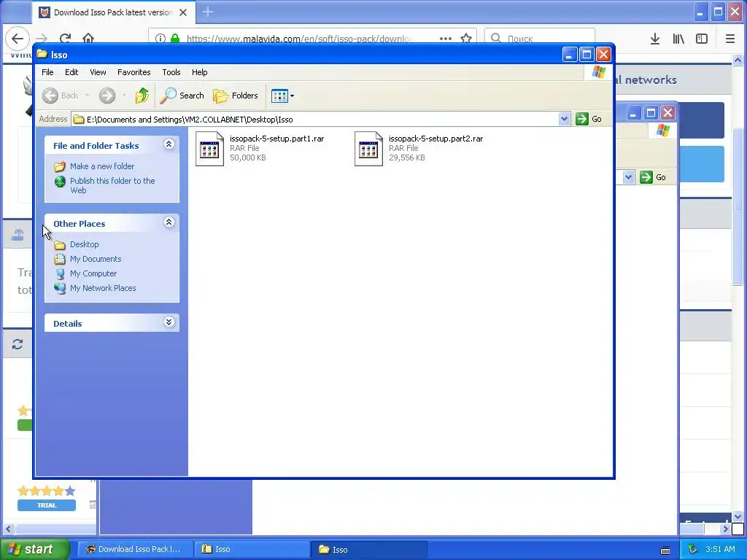Click the Search toolbar button
747x560 pixels.
pos(182,96)
